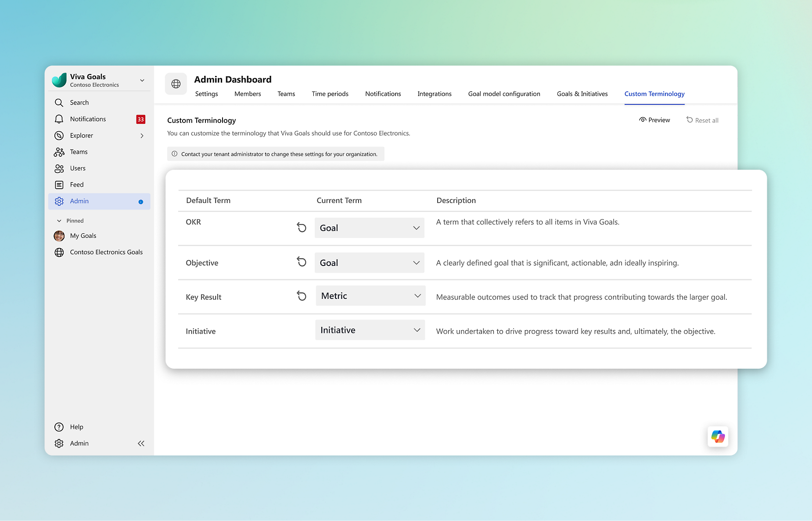Click the bottom Admin gear icon
The width and height of the screenshot is (812, 521).
click(59, 443)
